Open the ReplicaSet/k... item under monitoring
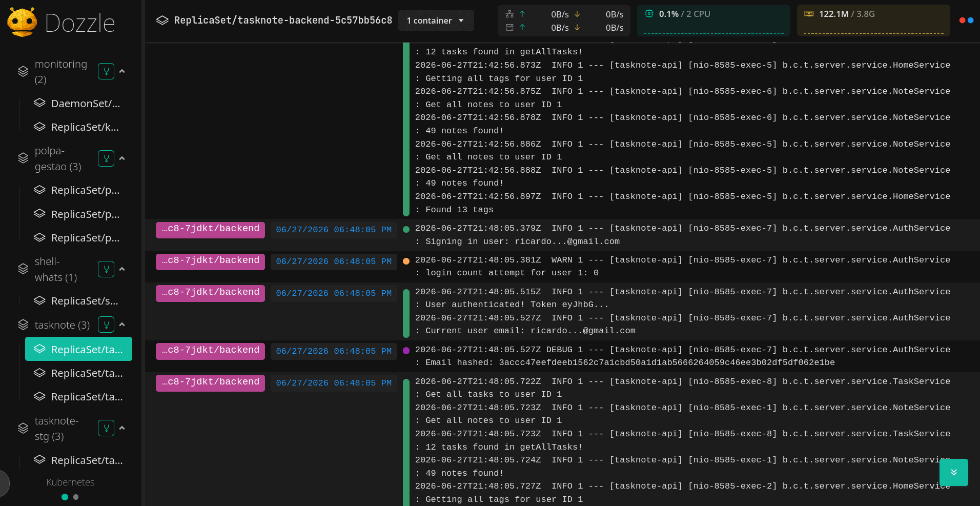 click(x=78, y=127)
